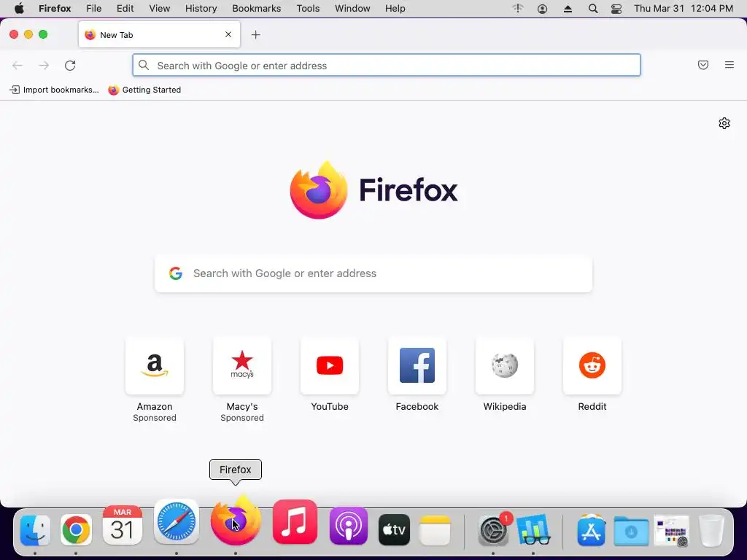
Task: Open the chart-with-glasses app in Dock
Action: click(533, 529)
